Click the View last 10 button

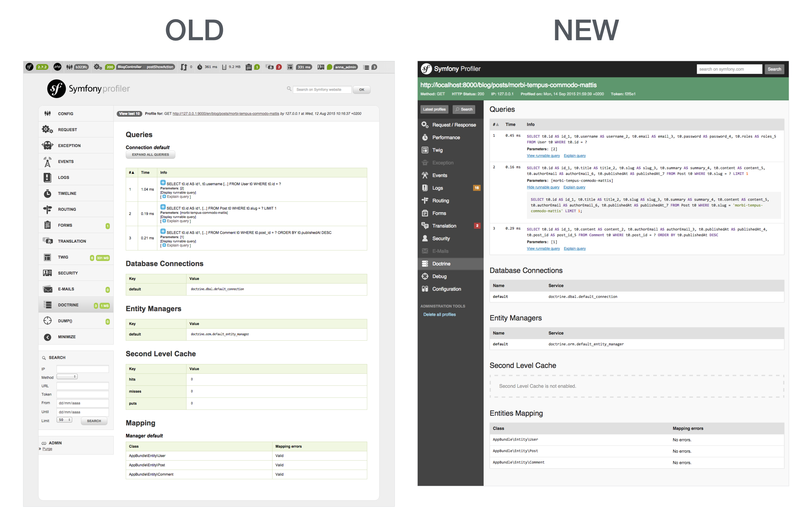pos(129,114)
